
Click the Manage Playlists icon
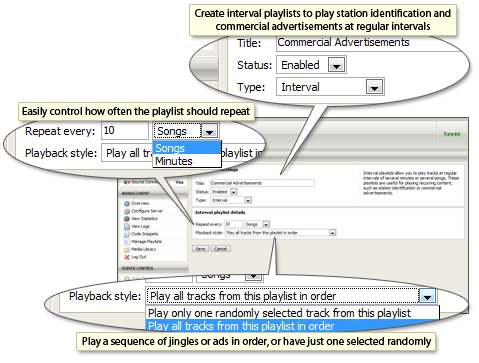pos(127,242)
